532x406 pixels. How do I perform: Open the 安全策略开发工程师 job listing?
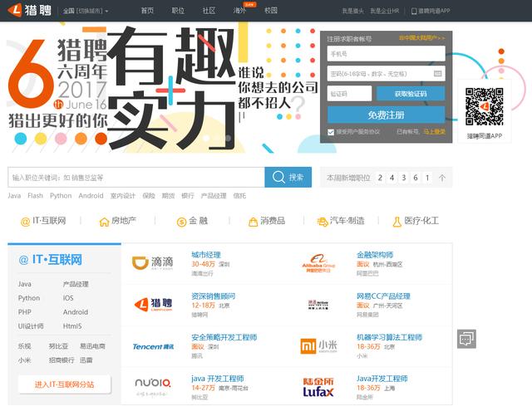point(224,337)
